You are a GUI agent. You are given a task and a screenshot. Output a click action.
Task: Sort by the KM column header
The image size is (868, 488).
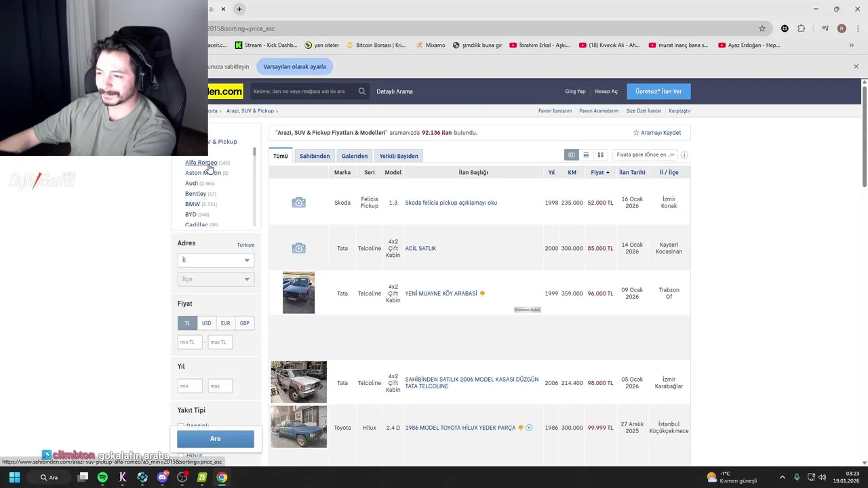(572, 172)
